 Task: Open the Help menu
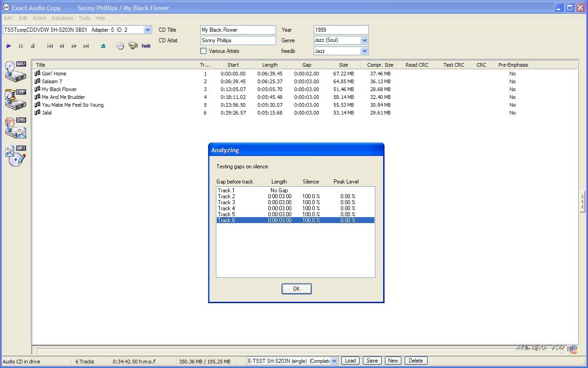[101, 18]
